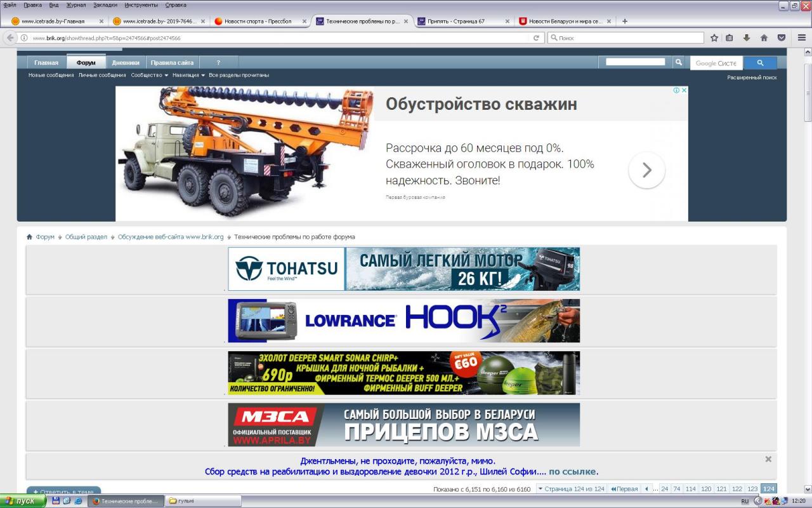Switch to the Новости спорта - Прессбол tab

258,21
